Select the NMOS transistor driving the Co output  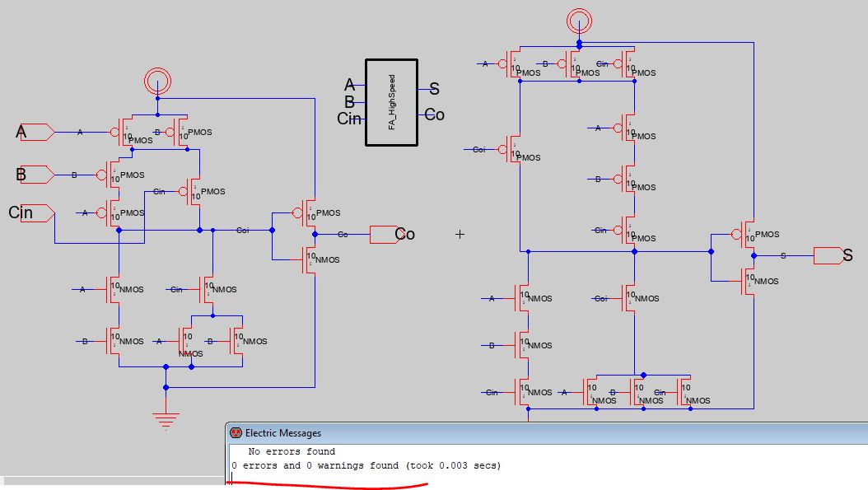pos(310,259)
